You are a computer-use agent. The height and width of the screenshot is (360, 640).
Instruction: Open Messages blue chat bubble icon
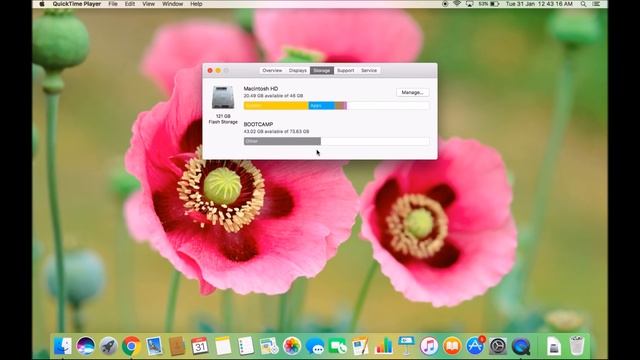315,346
